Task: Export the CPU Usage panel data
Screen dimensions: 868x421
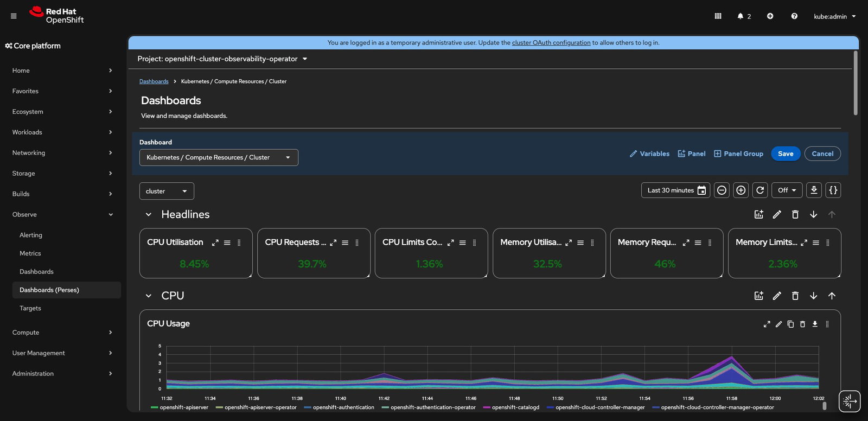Action: [x=814, y=324]
